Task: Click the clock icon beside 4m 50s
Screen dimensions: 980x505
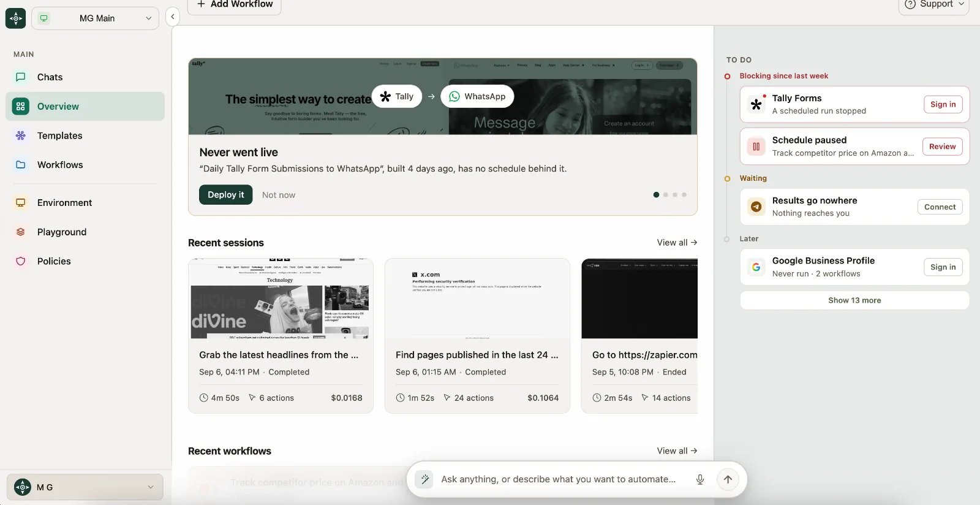Action: click(x=204, y=398)
